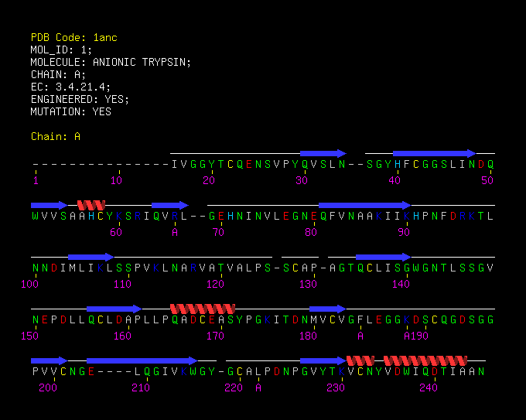Select residue number label 40
This screenshot has width=526, height=420.
coord(394,180)
